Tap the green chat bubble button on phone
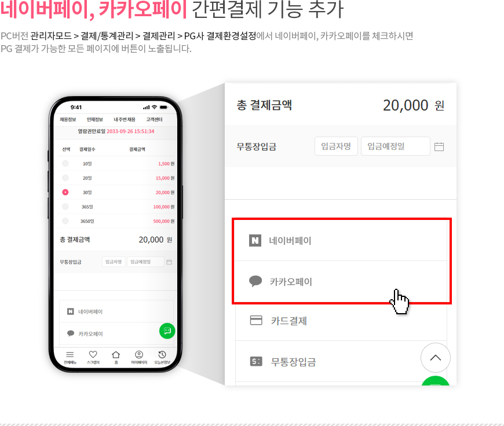 pos(167,330)
